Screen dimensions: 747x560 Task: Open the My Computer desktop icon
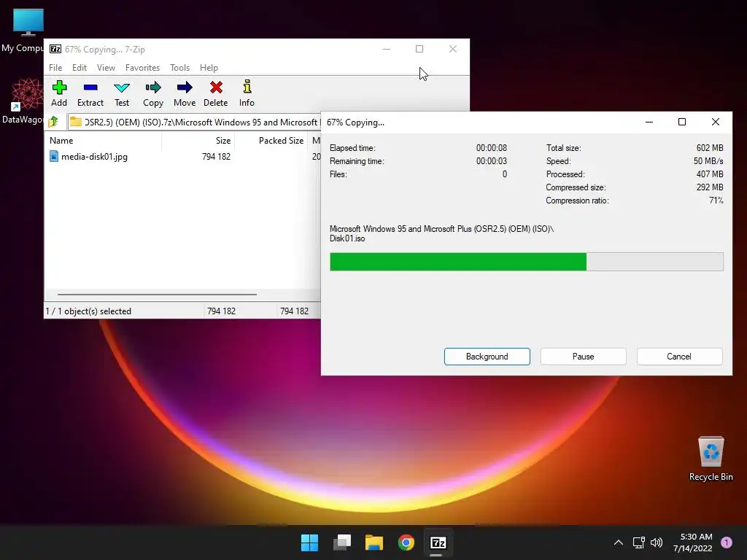28,23
